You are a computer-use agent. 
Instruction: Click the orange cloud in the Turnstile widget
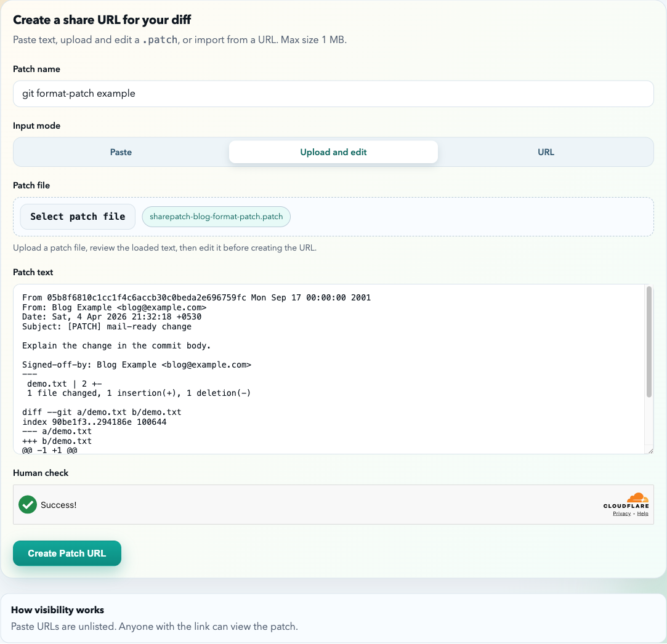pyautogui.click(x=637, y=496)
